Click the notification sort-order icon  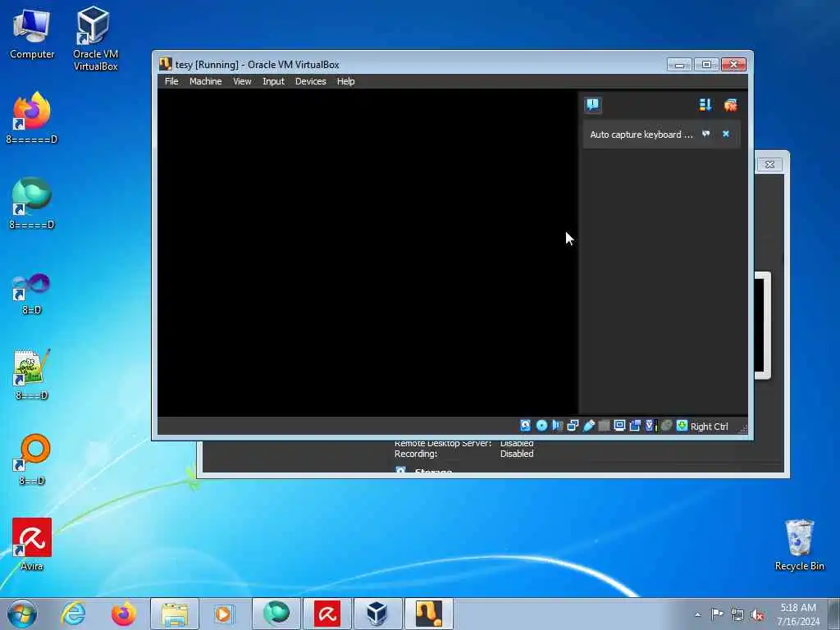click(x=705, y=104)
